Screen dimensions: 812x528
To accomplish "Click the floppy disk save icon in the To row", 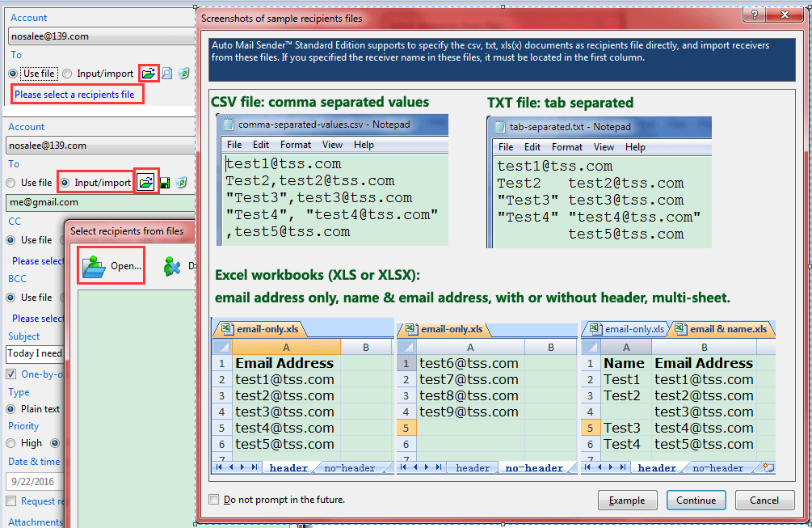I will (x=165, y=183).
